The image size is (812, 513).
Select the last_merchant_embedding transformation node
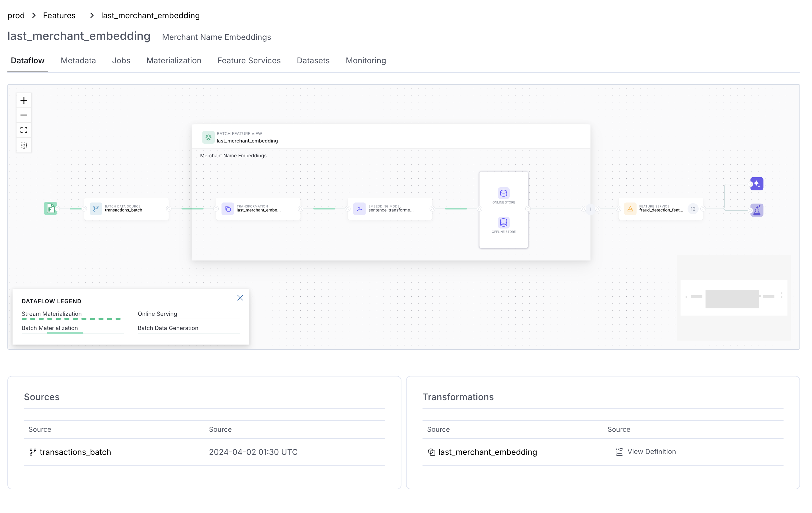tap(258, 209)
